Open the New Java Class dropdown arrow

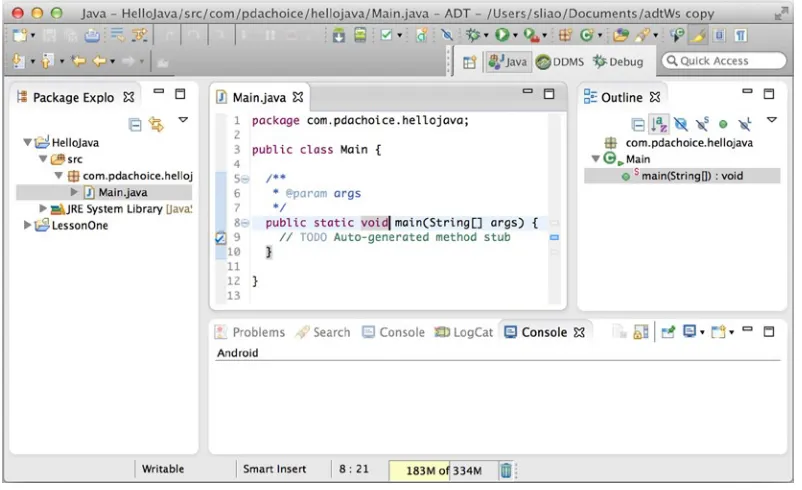(600, 36)
